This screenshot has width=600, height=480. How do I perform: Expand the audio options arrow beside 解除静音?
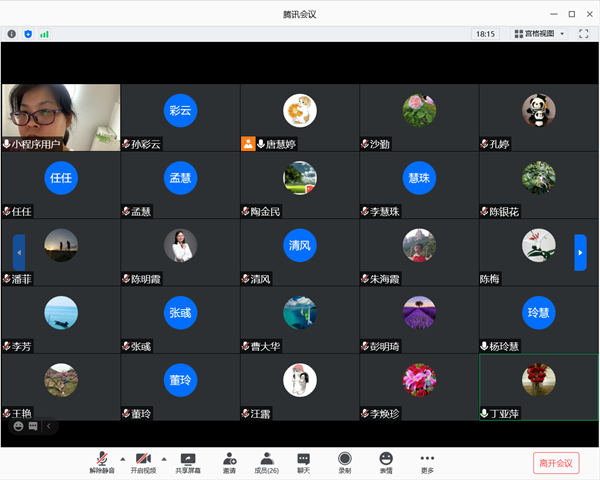[123, 456]
